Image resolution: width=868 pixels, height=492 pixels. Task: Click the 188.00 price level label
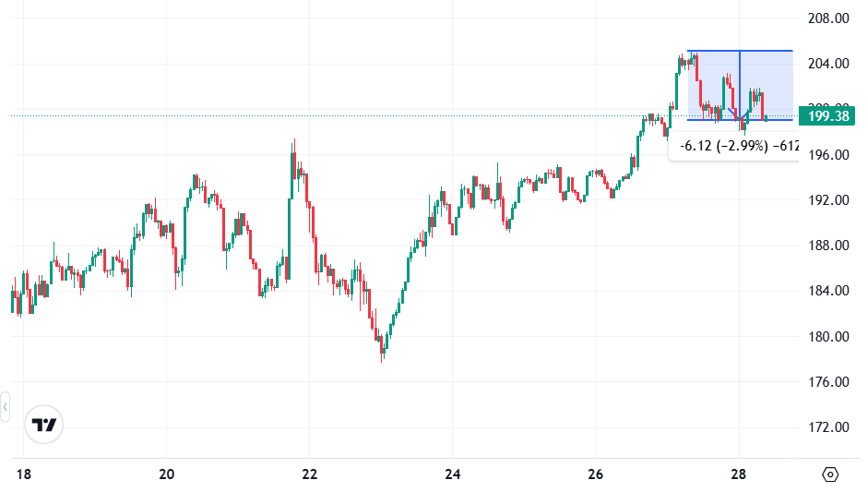pyautogui.click(x=827, y=246)
